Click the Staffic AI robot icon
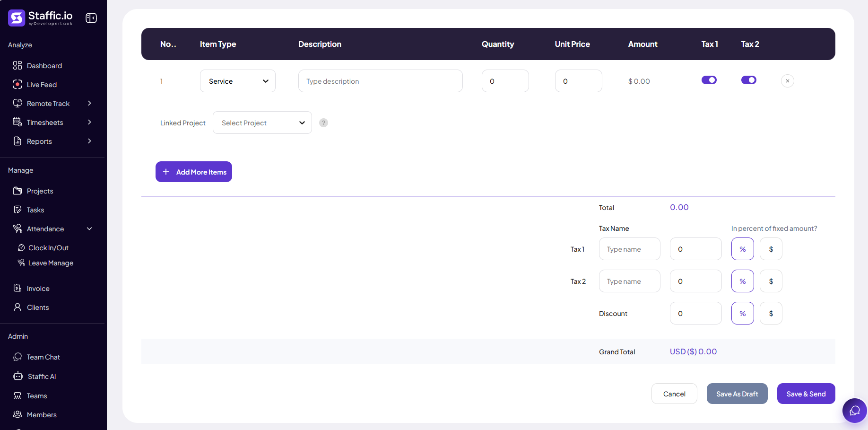The width and height of the screenshot is (868, 430). [x=18, y=376]
